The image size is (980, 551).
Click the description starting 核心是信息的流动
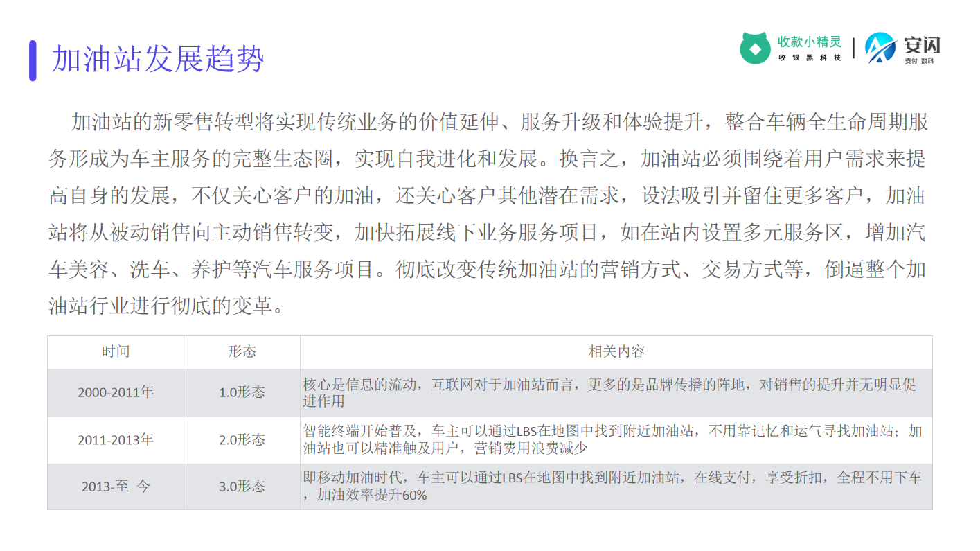[x=609, y=392]
